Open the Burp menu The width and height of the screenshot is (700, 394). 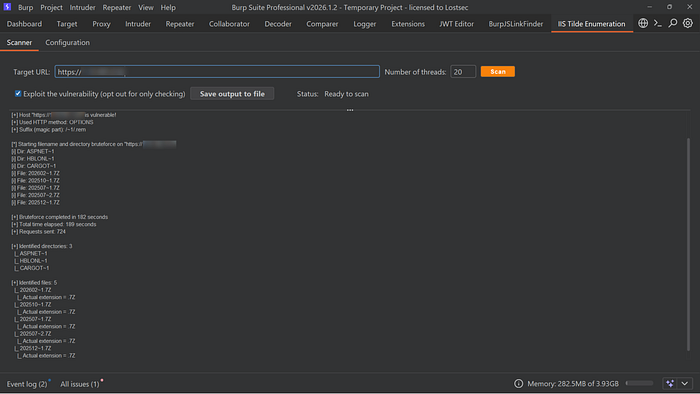25,7
